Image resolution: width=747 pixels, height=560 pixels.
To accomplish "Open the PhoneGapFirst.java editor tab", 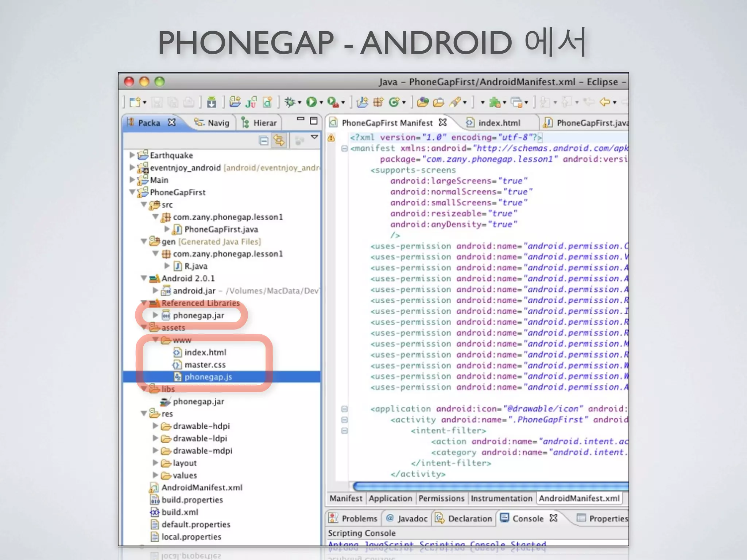I will pos(586,123).
